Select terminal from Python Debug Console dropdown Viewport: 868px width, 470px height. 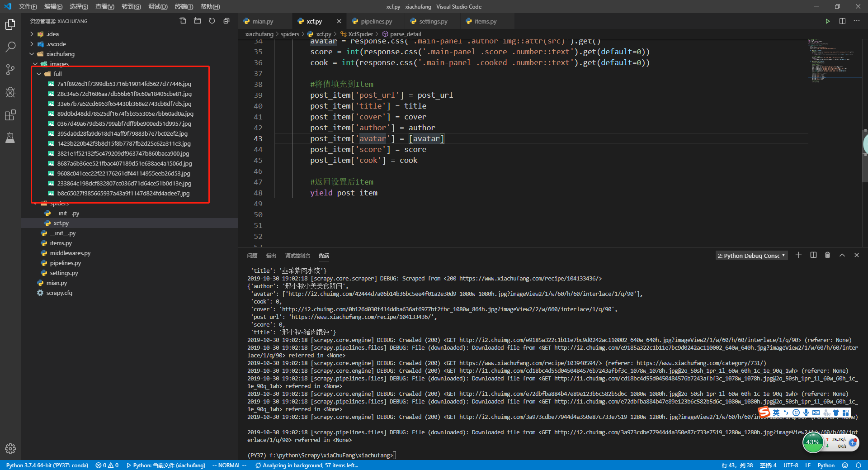pos(752,256)
